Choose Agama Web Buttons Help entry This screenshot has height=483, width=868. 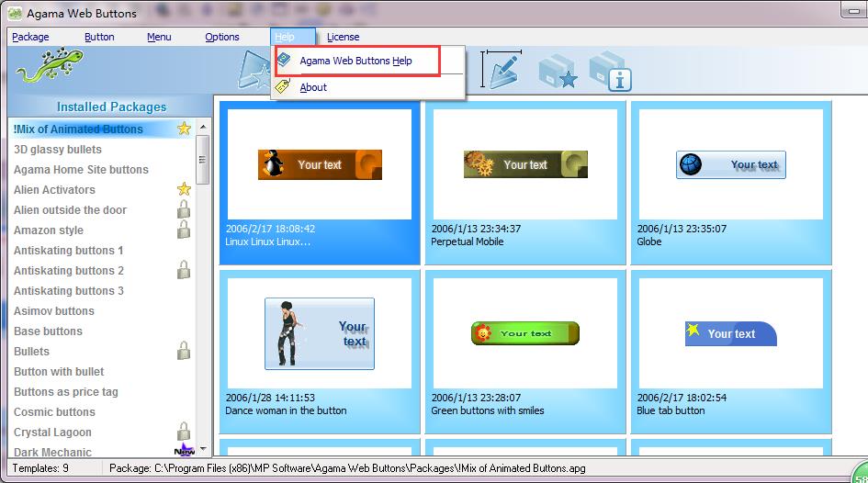click(x=357, y=61)
